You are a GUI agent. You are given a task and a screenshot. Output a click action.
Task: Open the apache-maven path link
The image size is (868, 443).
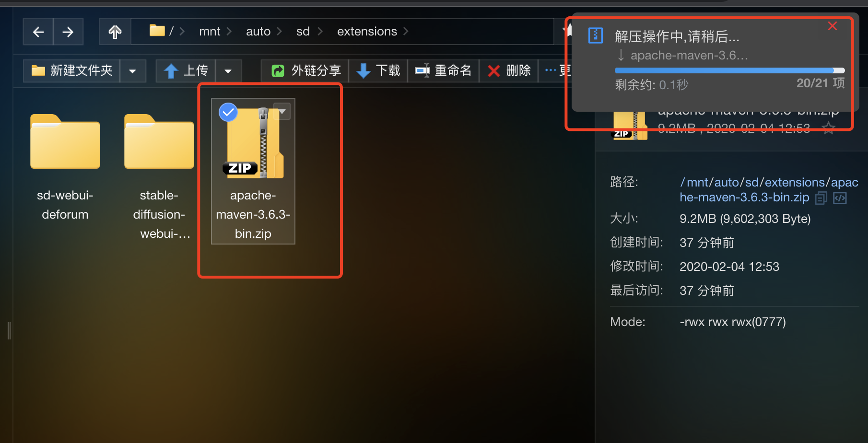pyautogui.click(x=769, y=190)
